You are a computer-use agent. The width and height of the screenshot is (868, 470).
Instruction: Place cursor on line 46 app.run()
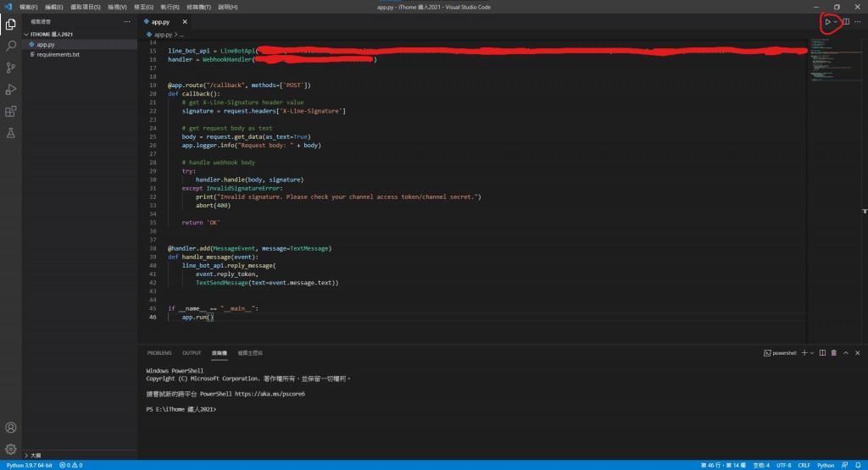tap(198, 317)
